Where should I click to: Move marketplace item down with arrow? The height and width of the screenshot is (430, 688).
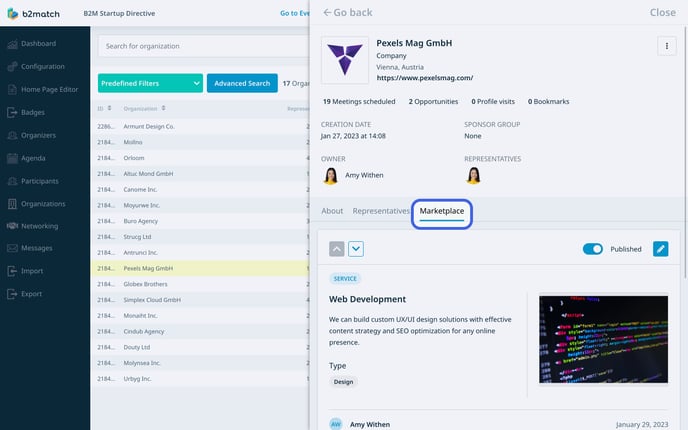[x=356, y=249]
